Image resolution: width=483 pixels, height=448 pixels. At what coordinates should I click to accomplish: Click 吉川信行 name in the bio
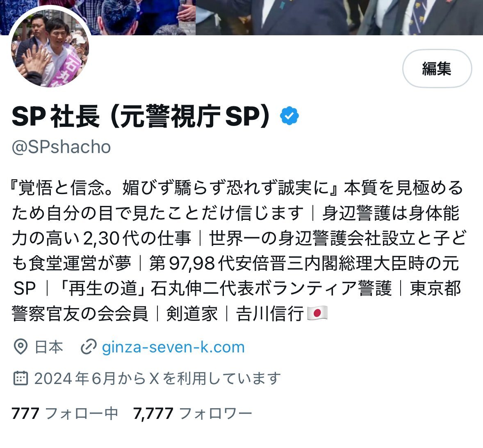tap(270, 314)
